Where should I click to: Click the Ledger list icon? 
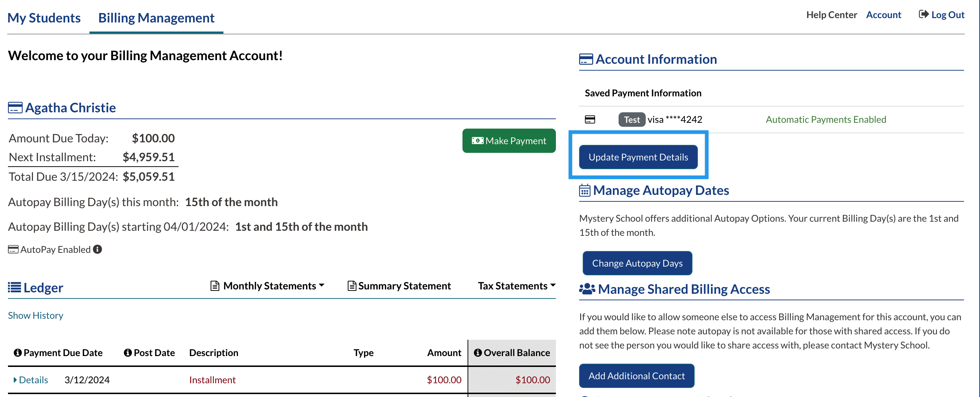[x=14, y=287]
